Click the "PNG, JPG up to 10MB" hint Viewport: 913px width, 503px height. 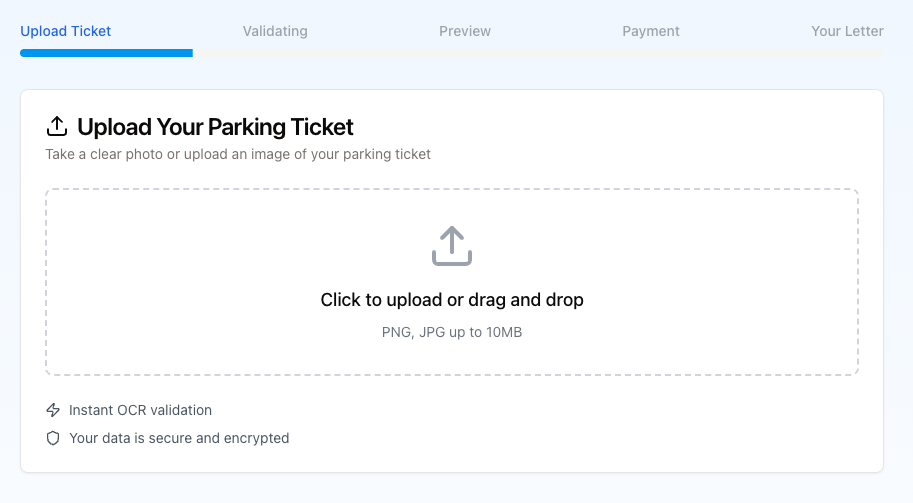pyautogui.click(x=452, y=332)
